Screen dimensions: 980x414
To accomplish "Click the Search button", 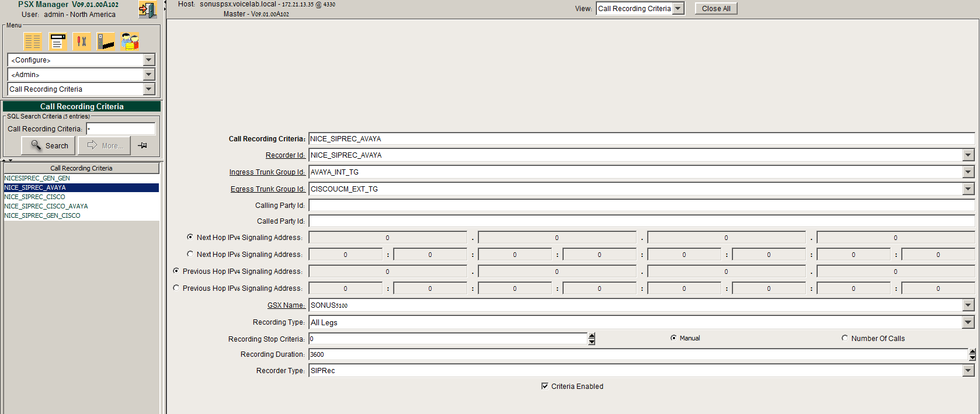I will 48,145.
